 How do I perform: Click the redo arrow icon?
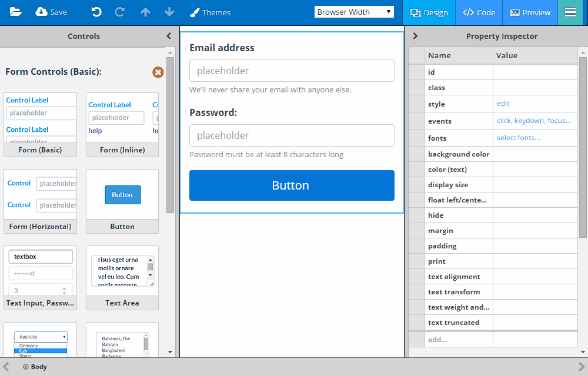pos(120,12)
